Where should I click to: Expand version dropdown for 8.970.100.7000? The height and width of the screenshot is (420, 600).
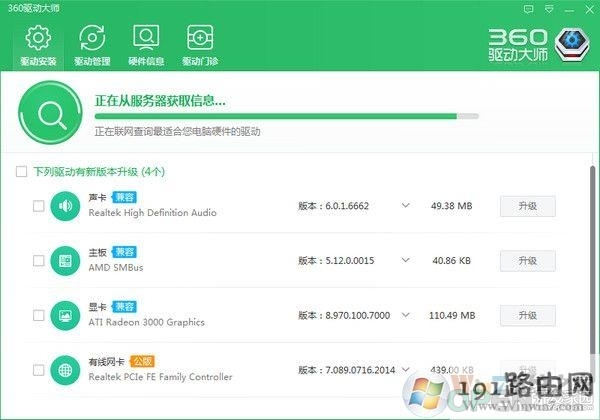(x=406, y=315)
